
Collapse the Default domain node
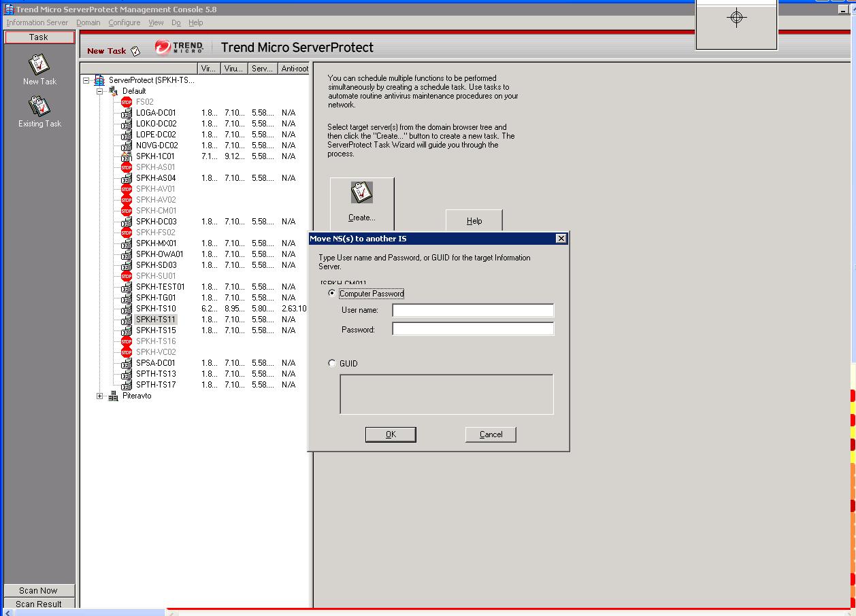coord(100,91)
